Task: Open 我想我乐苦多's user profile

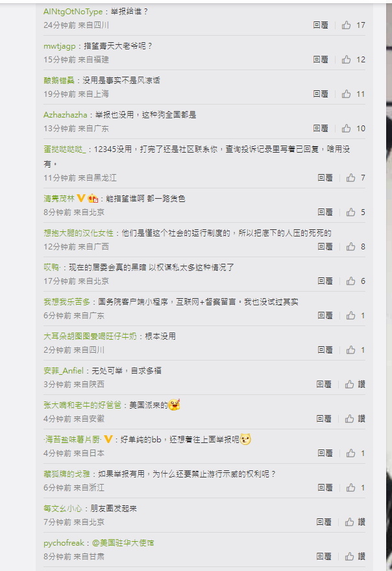Action: (67, 302)
